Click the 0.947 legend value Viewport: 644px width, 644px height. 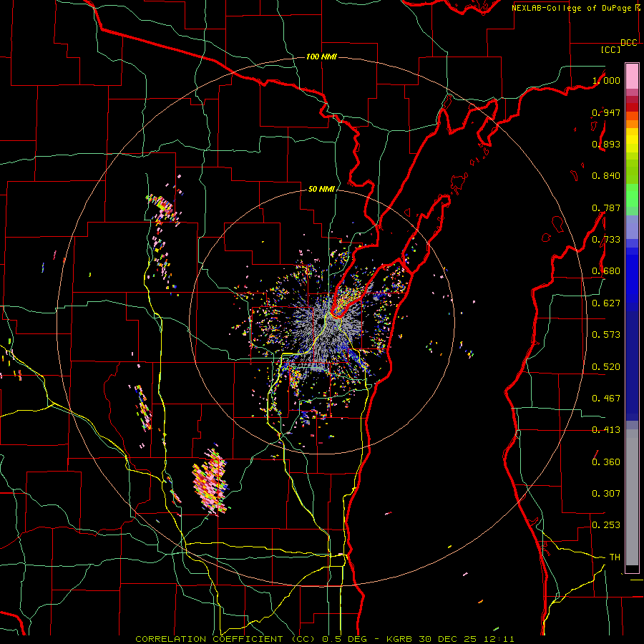606,112
